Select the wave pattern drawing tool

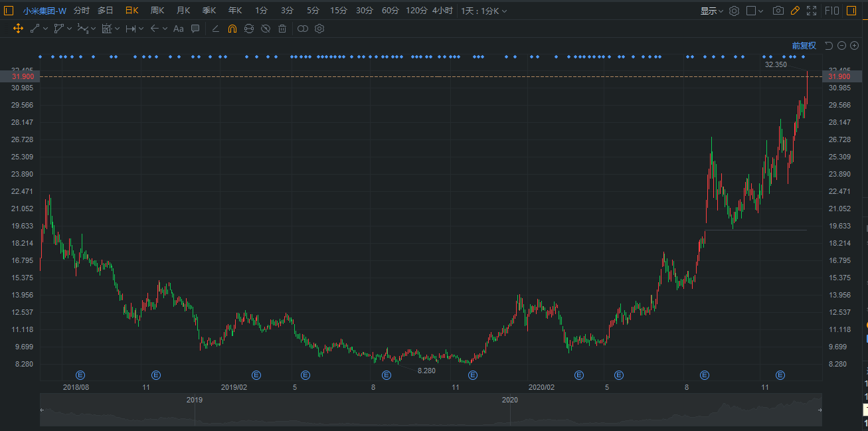pos(82,29)
